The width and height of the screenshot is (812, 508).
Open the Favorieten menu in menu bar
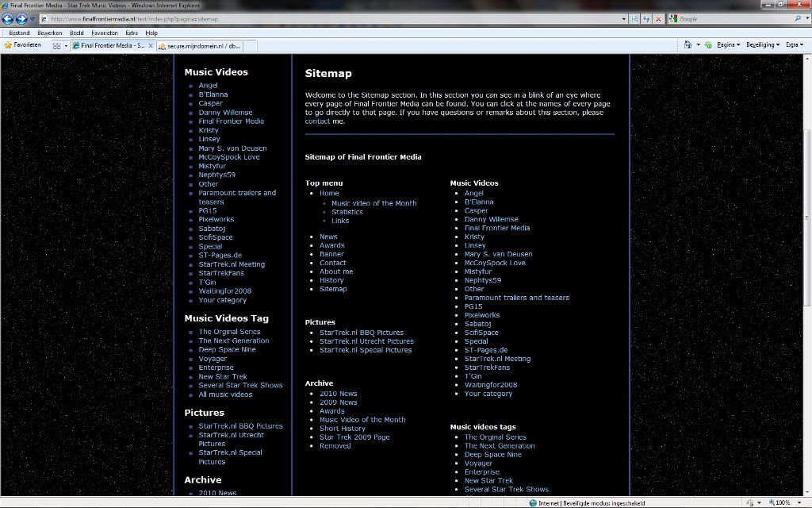(105, 33)
